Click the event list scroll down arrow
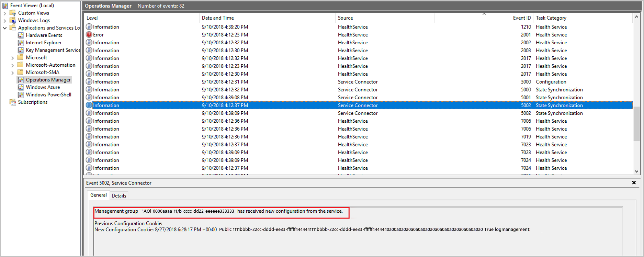 point(636,171)
